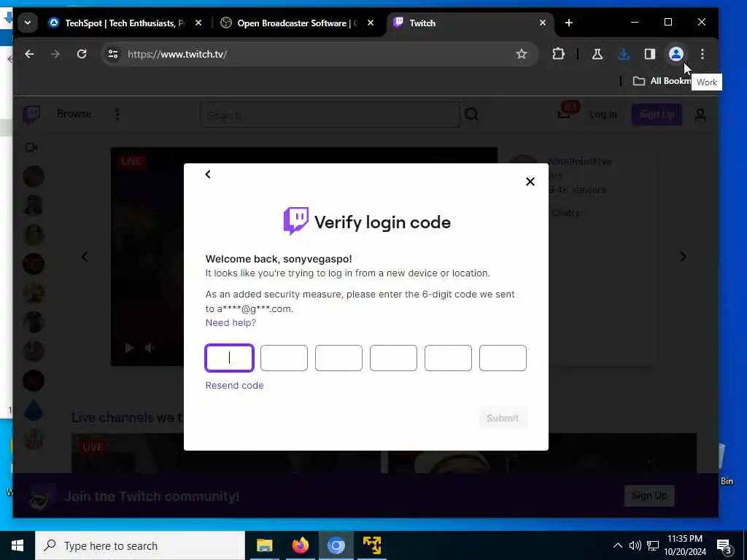Click the Twitch search magnifier button
This screenshot has height=560, width=747.
[x=472, y=114]
